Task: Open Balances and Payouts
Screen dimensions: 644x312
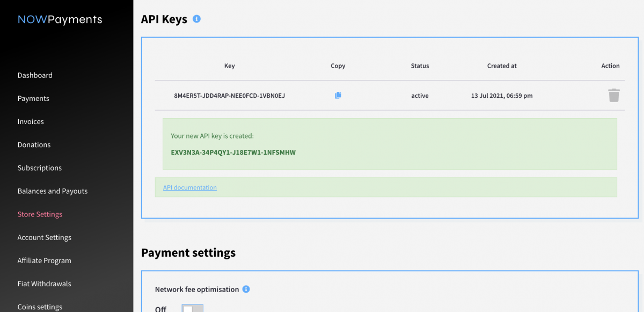Action: tap(52, 191)
